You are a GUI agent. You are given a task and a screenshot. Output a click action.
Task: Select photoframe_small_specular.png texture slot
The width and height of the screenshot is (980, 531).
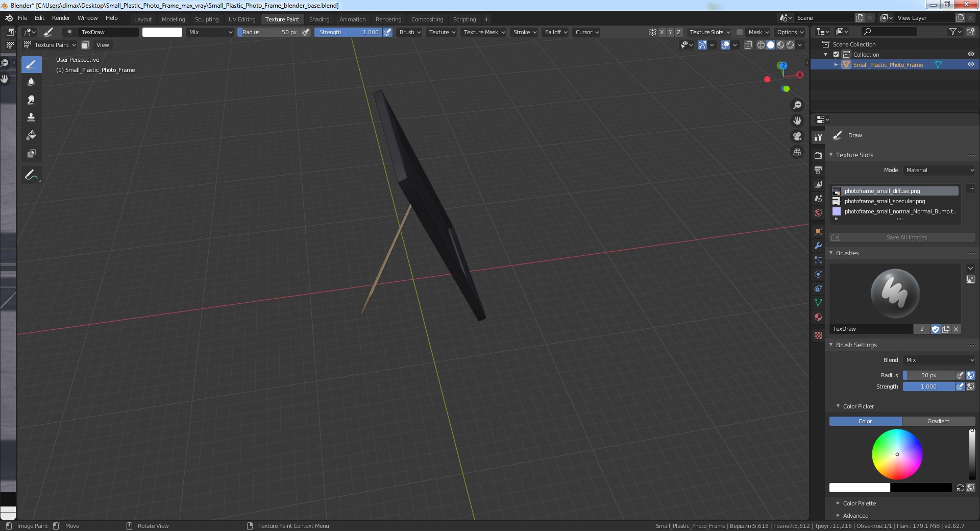(894, 201)
